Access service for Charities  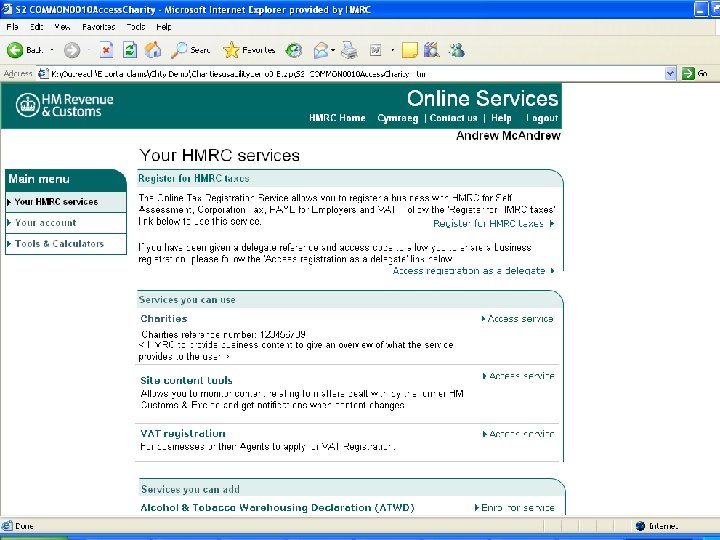click(518, 319)
